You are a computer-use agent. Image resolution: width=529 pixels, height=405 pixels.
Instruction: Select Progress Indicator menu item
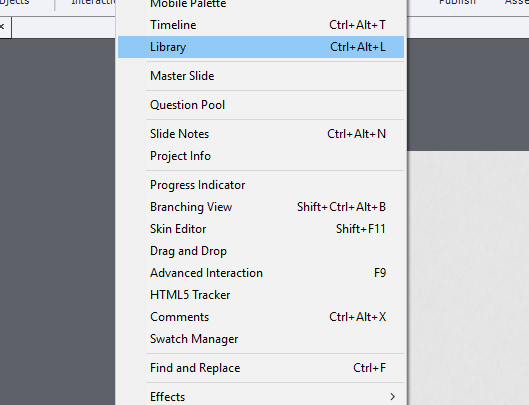(x=261, y=185)
